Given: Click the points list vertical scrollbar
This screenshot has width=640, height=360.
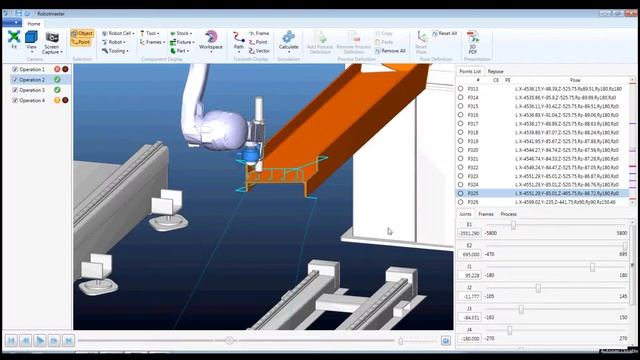Looking at the screenshot, I should coord(632,141).
